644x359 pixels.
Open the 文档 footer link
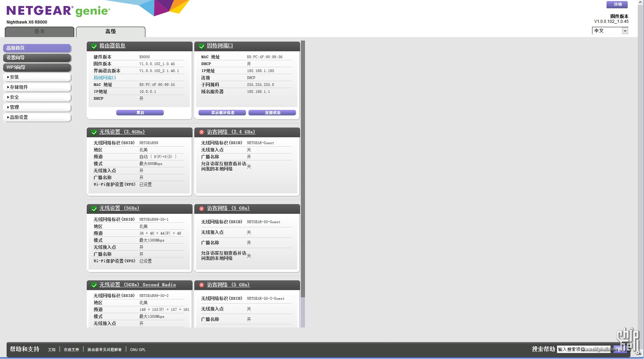(52, 350)
